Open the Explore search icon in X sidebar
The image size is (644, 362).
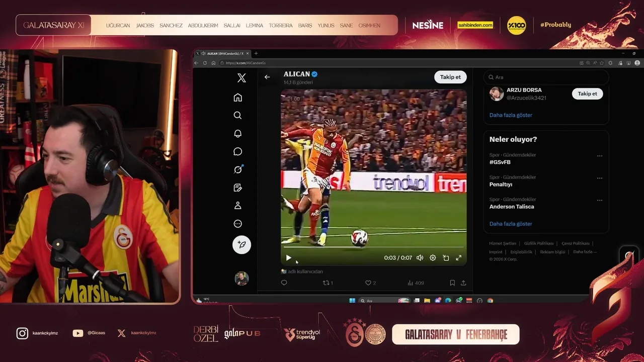point(238,115)
